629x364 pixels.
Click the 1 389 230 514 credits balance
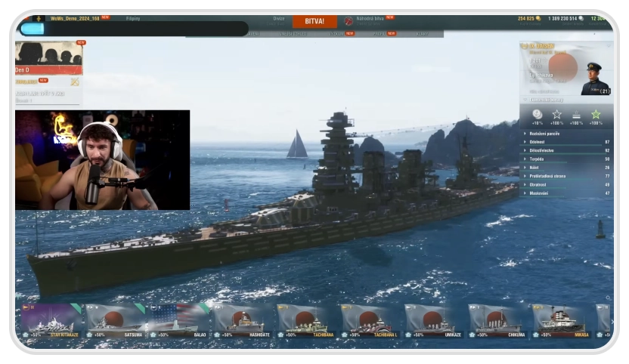pyautogui.click(x=562, y=18)
